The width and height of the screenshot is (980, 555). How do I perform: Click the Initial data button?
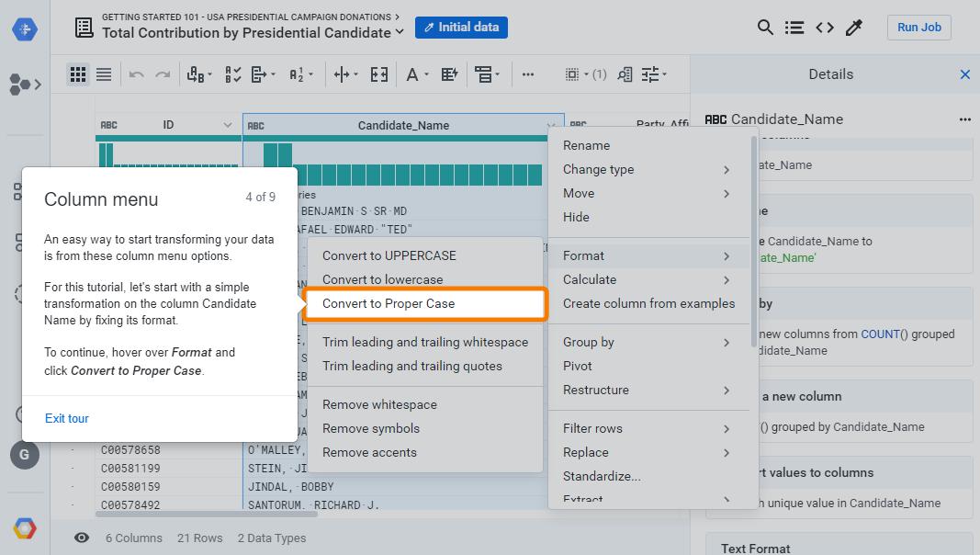point(461,27)
